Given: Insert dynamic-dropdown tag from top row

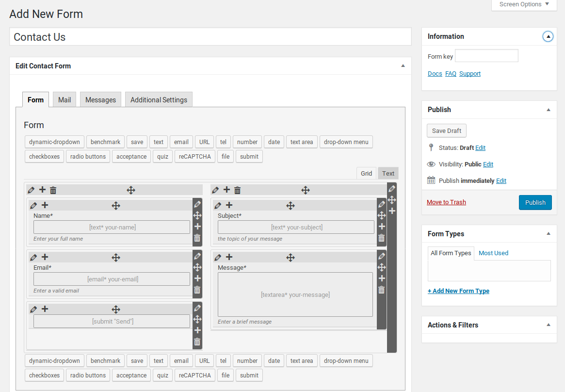Looking at the screenshot, I should (x=54, y=142).
